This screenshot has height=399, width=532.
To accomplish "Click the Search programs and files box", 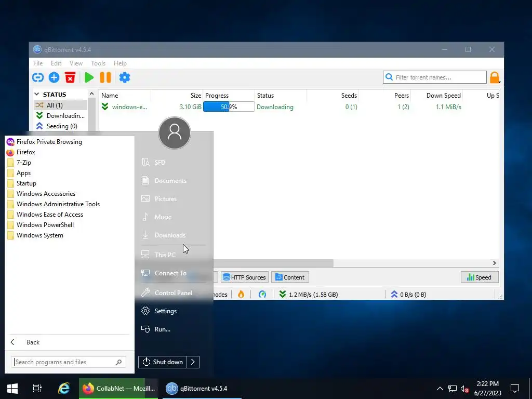I will click(69, 362).
